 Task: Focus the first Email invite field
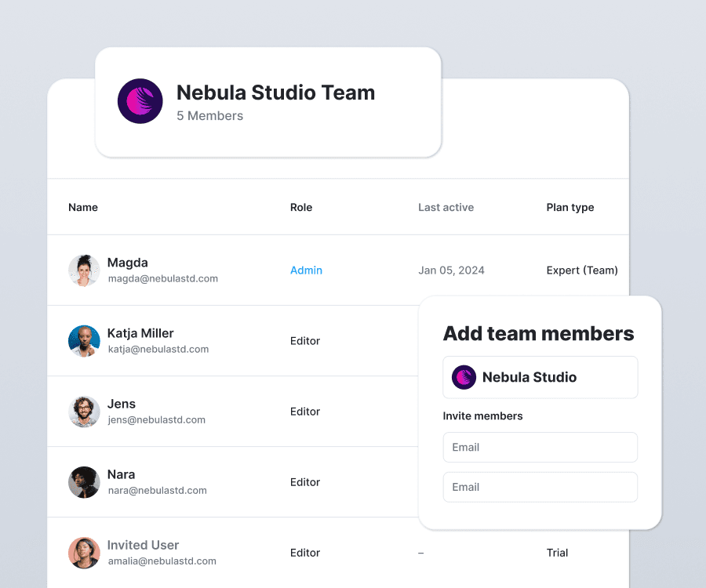pos(540,447)
